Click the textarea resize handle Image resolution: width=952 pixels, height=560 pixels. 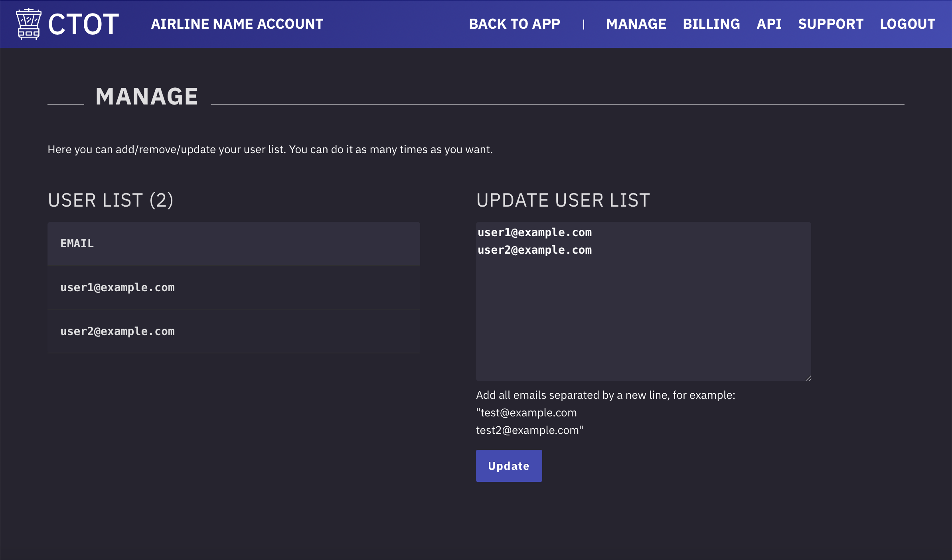click(x=808, y=378)
